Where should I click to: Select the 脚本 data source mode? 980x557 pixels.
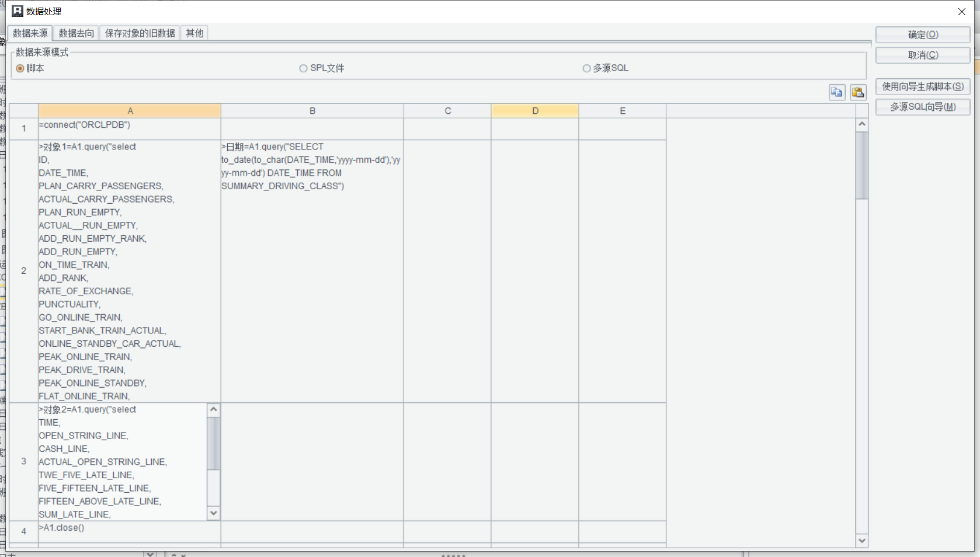pyautogui.click(x=30, y=68)
